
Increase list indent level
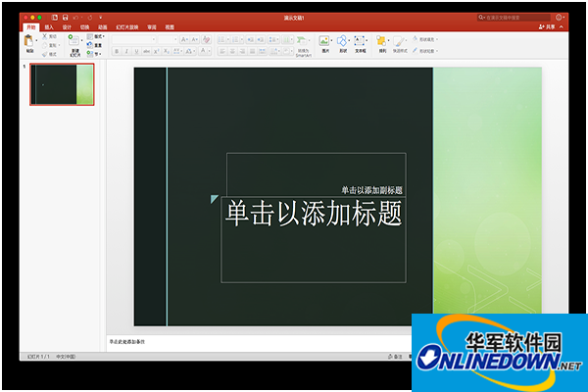coord(261,39)
